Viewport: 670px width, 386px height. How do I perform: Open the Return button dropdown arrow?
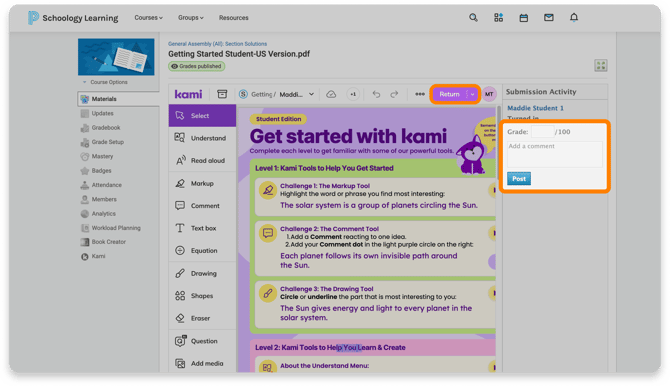(472, 94)
